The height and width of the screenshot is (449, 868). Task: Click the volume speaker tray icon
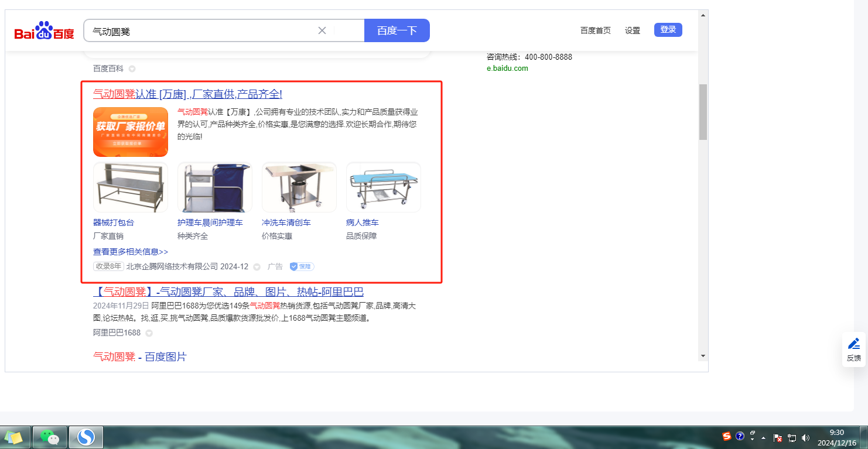805,437
